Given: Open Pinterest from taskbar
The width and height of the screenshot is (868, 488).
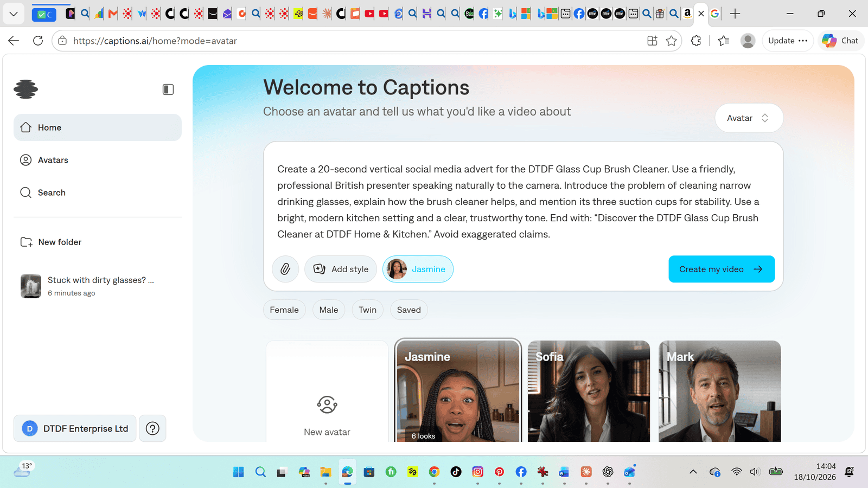Looking at the screenshot, I should click(499, 472).
